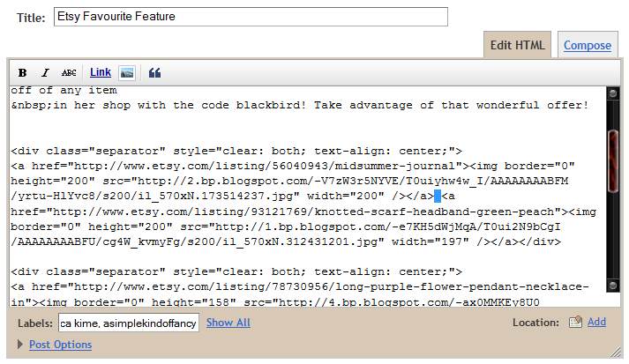
Task: Insert image using the picture icon
Action: [127, 73]
